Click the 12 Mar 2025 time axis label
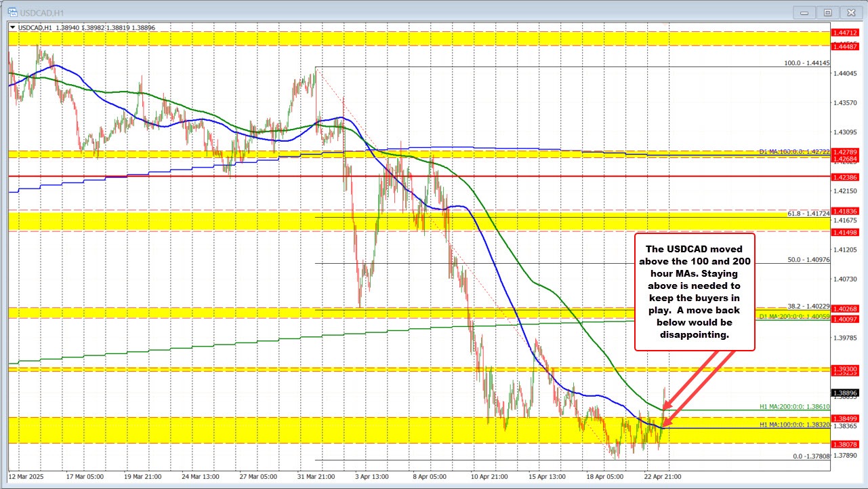868x489 pixels. 26,477
